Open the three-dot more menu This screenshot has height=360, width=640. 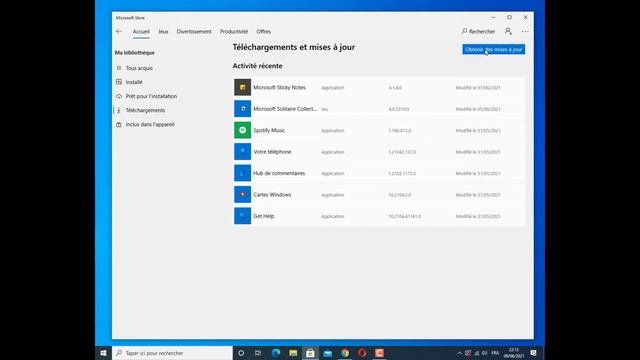pos(525,31)
